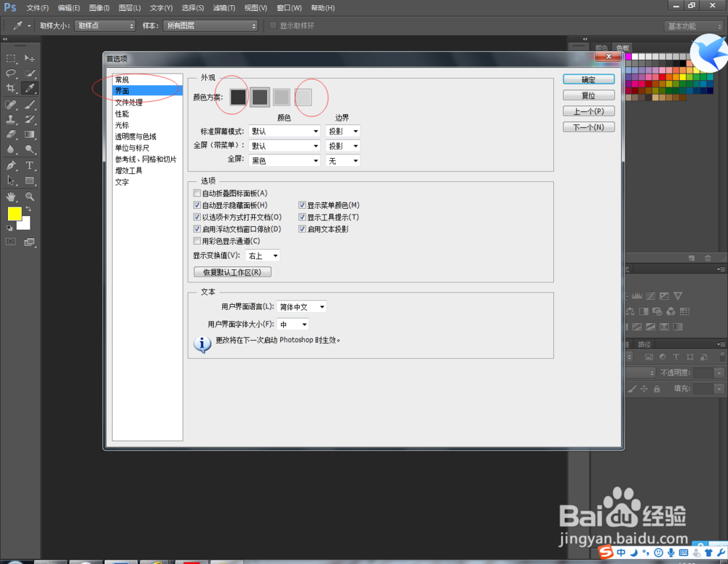Select the Hand tool
The width and height of the screenshot is (728, 564).
(x=11, y=196)
